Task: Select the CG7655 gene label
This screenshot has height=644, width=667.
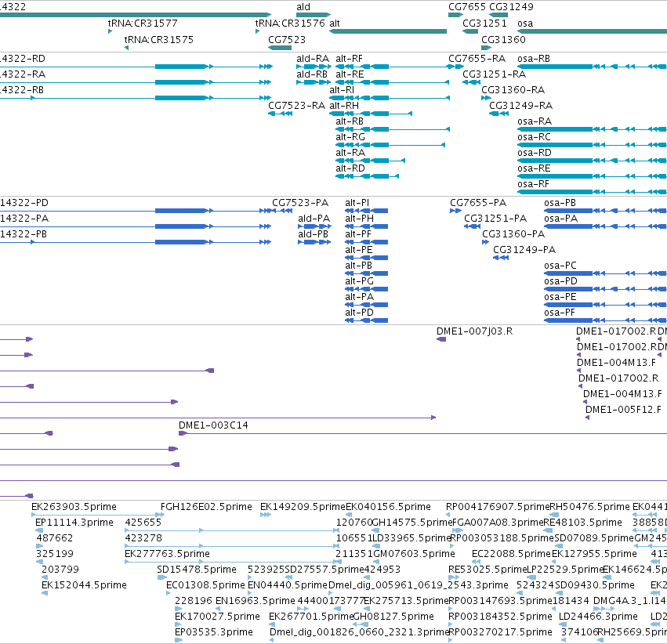Action: [467, 7]
